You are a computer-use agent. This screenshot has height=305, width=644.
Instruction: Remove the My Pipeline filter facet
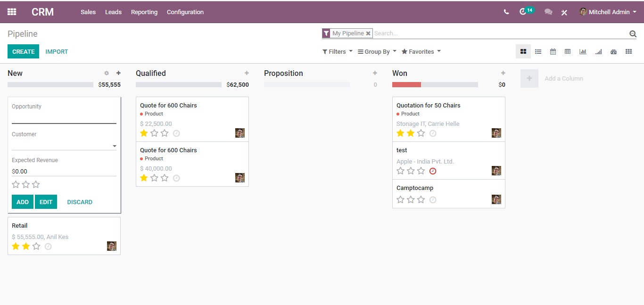pyautogui.click(x=368, y=33)
